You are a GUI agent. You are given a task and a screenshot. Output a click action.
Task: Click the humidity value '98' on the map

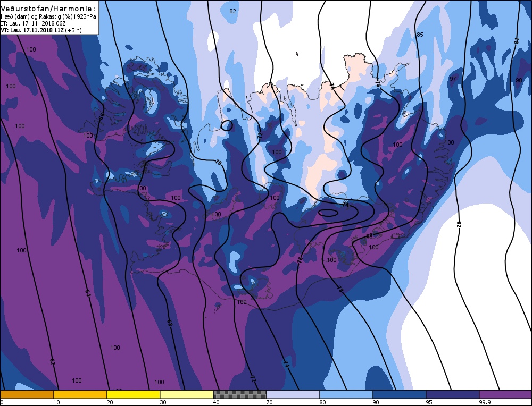[518, 80]
